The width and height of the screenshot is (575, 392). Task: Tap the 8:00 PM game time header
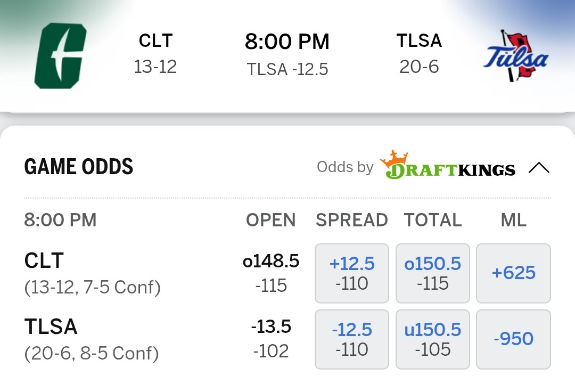click(x=287, y=42)
